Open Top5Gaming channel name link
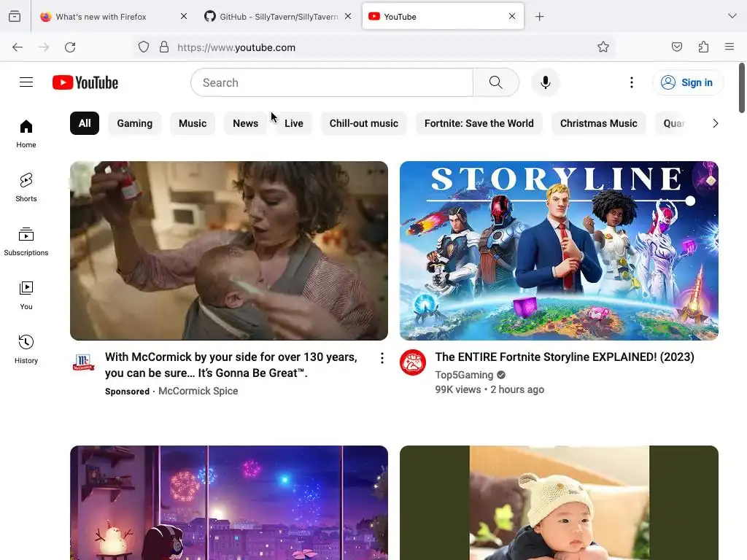The height and width of the screenshot is (560, 747). tap(464, 375)
